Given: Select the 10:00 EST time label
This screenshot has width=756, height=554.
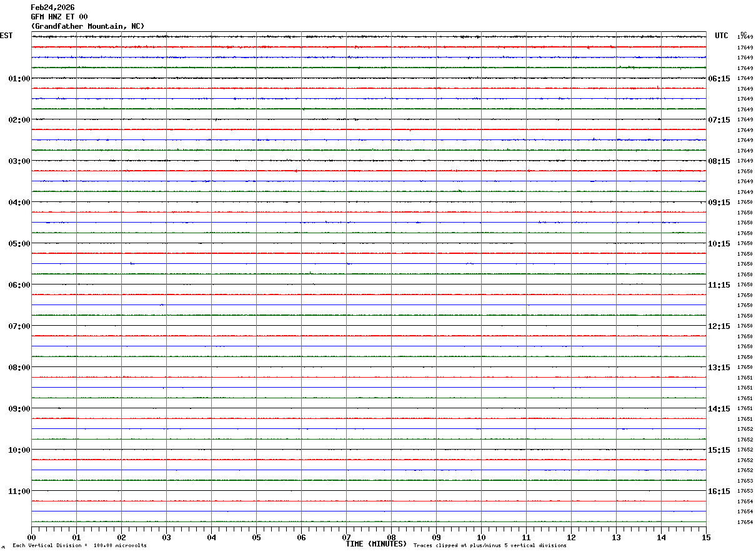Looking at the screenshot, I should point(19,450).
